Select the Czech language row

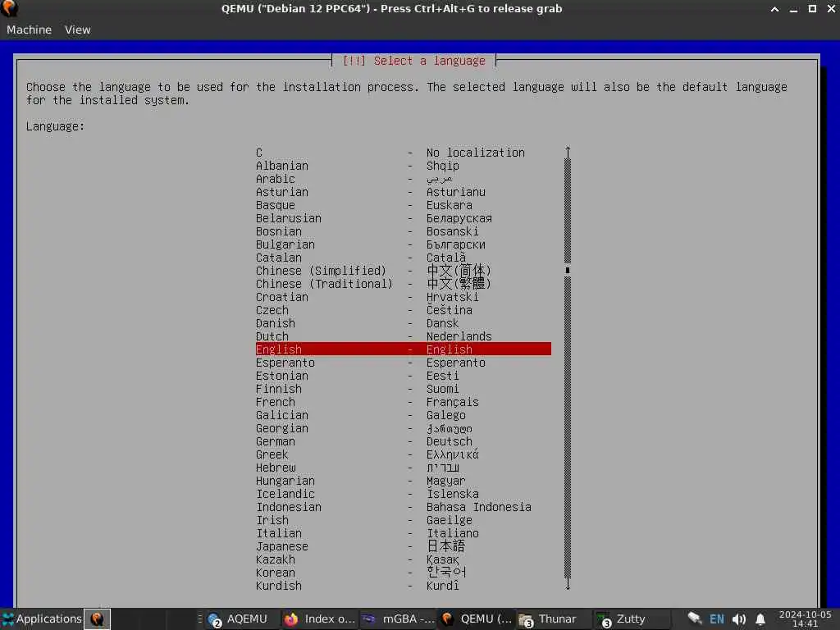(404, 310)
